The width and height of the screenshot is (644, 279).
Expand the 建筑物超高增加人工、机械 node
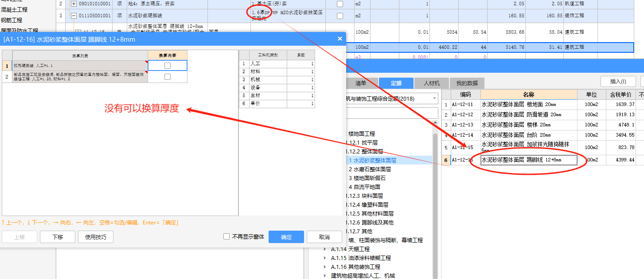[x=326, y=276]
